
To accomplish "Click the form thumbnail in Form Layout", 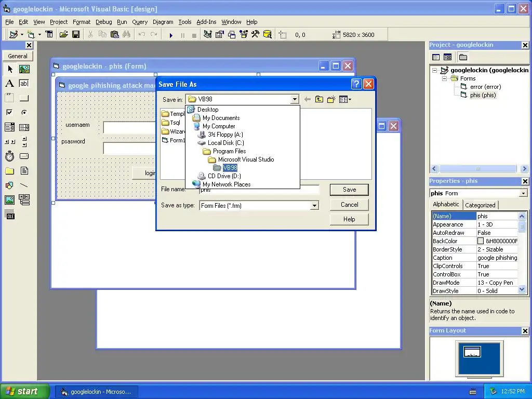I will pyautogui.click(x=472, y=352).
